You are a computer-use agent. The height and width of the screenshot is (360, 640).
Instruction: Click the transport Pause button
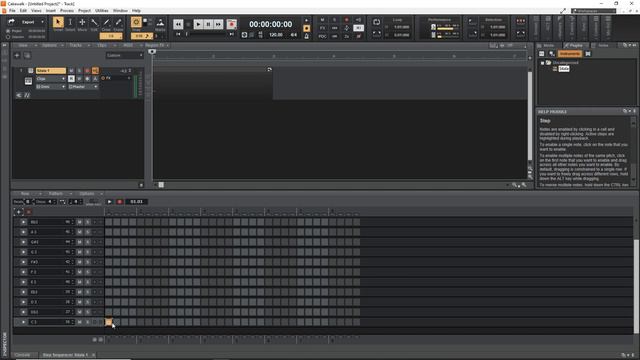coord(208,24)
